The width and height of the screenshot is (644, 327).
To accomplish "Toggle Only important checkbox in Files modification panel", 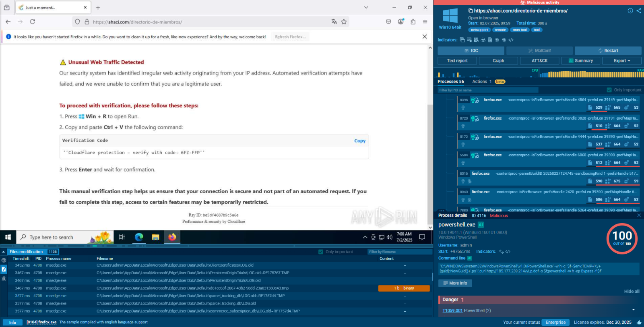I will pyautogui.click(x=321, y=252).
